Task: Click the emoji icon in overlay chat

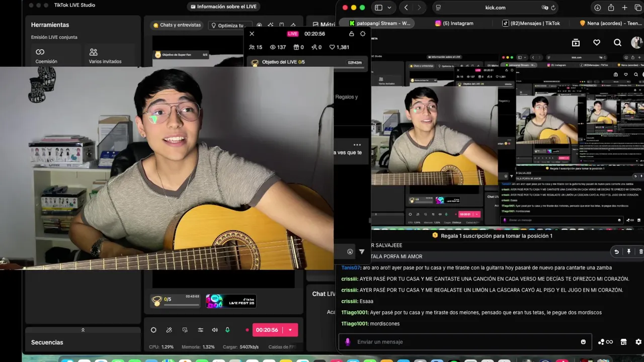Action: [350, 252]
